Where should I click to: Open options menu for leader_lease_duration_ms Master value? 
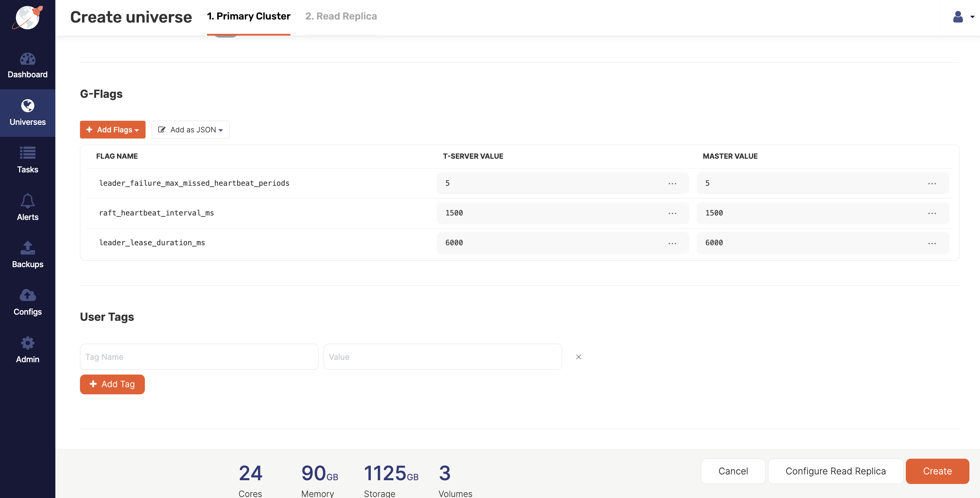click(933, 243)
